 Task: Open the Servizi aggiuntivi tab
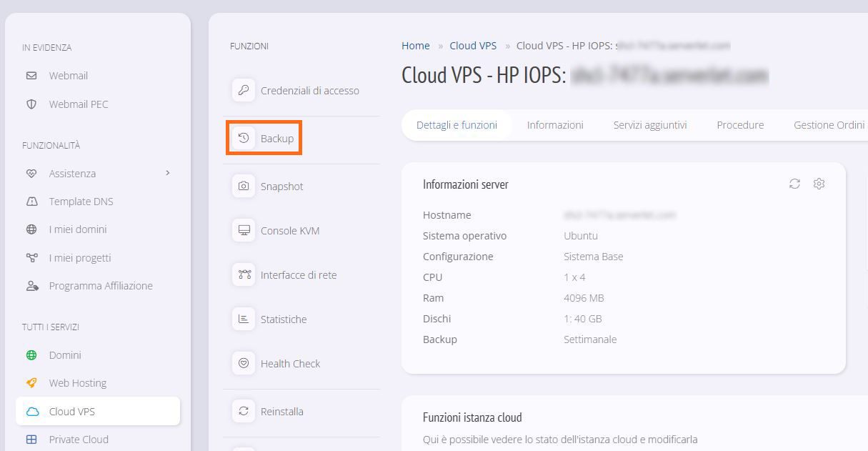[x=650, y=125]
